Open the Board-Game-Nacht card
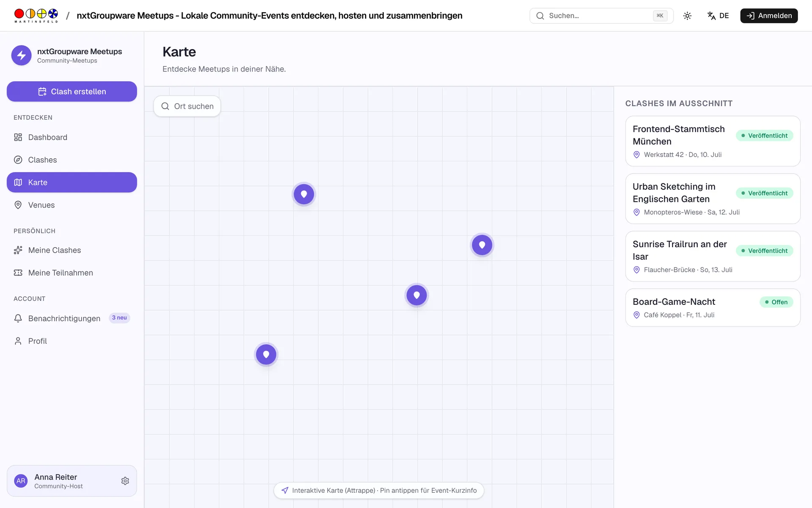 click(713, 307)
